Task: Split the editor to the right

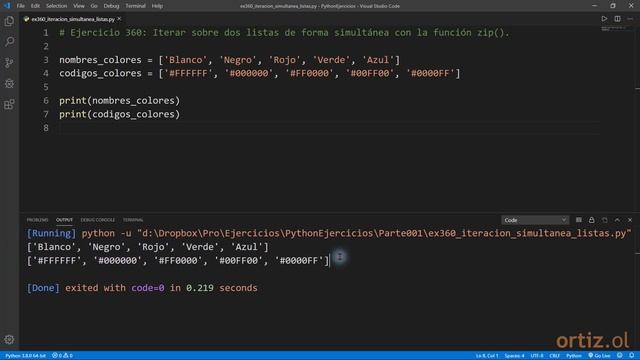Action: [x=617, y=19]
